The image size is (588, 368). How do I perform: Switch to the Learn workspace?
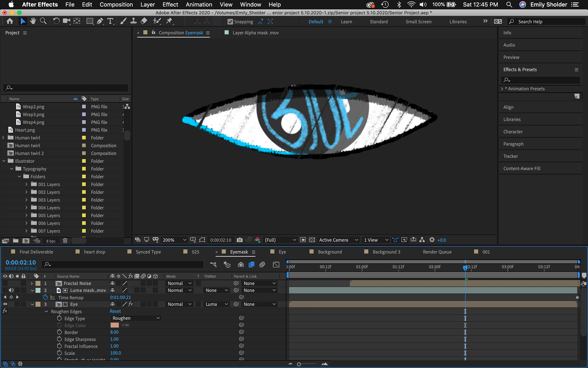point(346,22)
